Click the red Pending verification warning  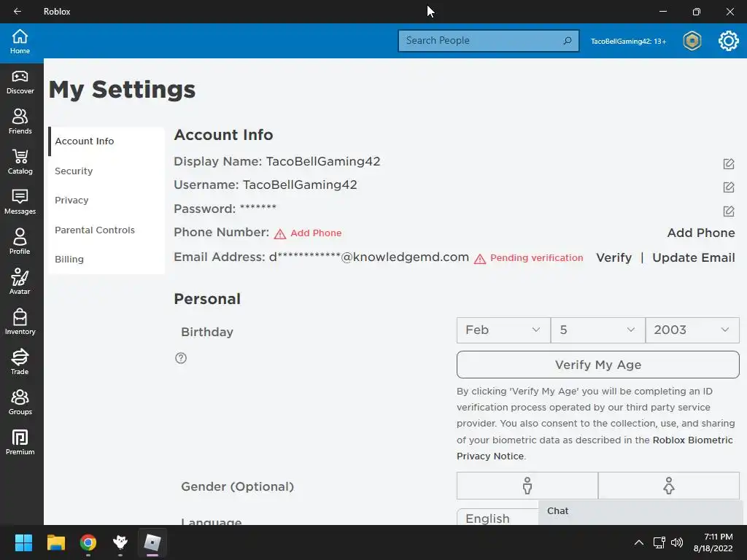[x=529, y=258]
